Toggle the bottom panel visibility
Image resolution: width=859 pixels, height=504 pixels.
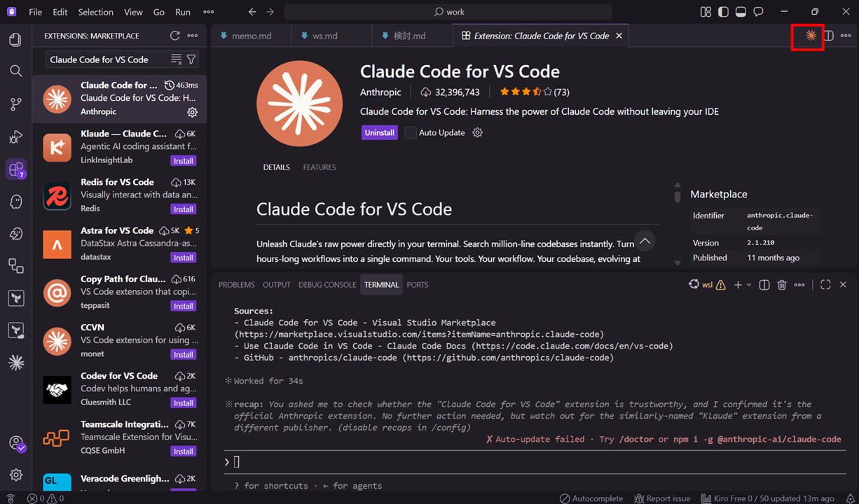click(x=741, y=12)
